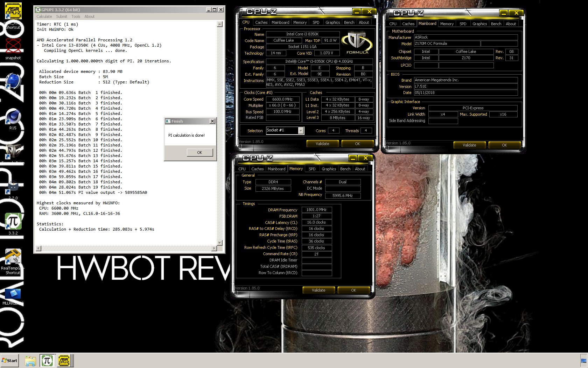Click OK in the Finish dialog
This screenshot has width=588, height=368.
tap(199, 152)
